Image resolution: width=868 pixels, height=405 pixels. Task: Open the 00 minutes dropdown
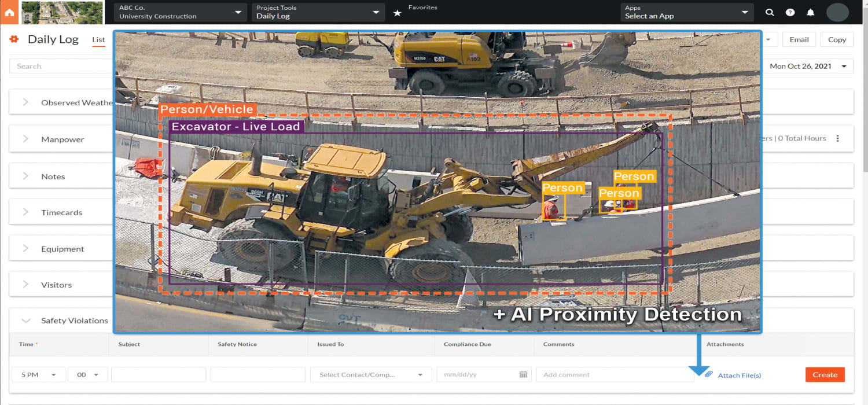pyautogui.click(x=88, y=374)
